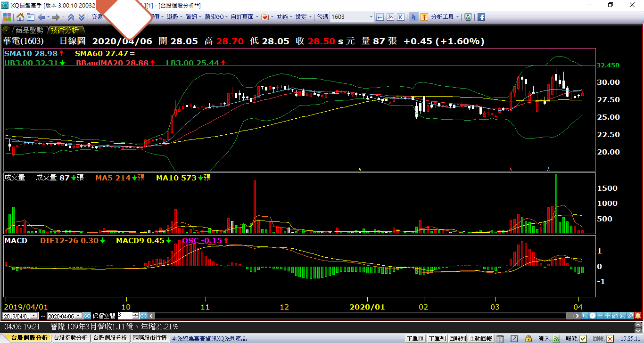Screen dimensions: 644x343
Task: Click the 下單匣 button
Action: (415, 338)
